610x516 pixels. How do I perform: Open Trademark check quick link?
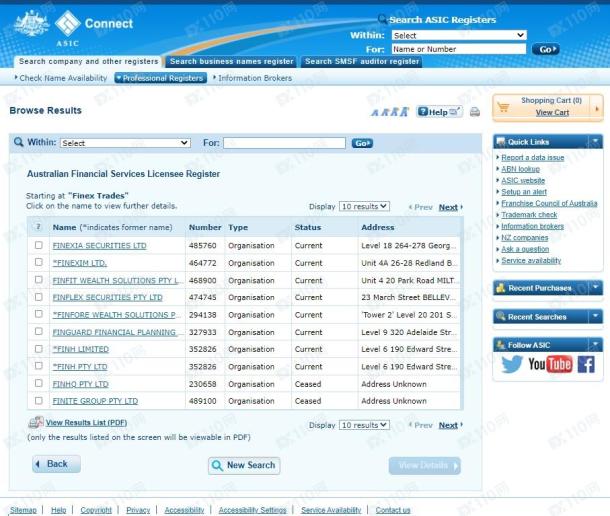click(529, 214)
